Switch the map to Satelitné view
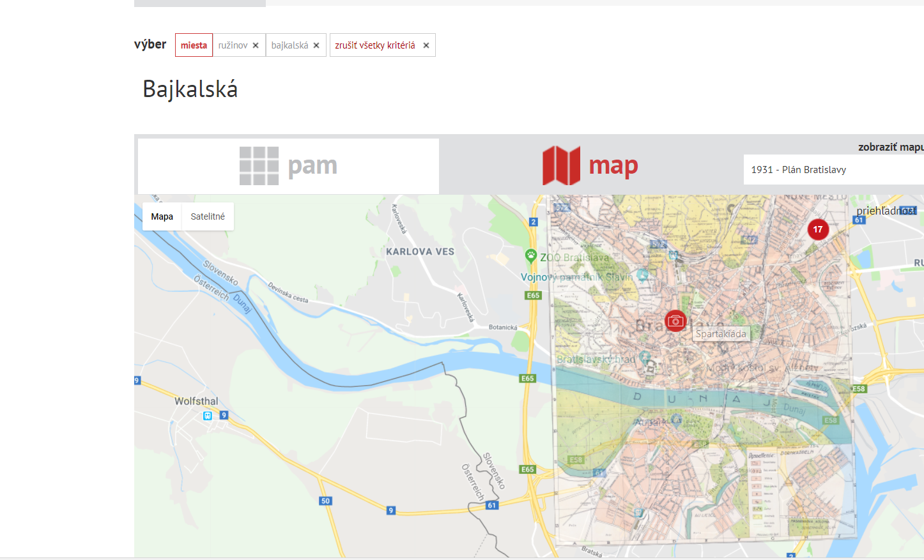 [208, 216]
